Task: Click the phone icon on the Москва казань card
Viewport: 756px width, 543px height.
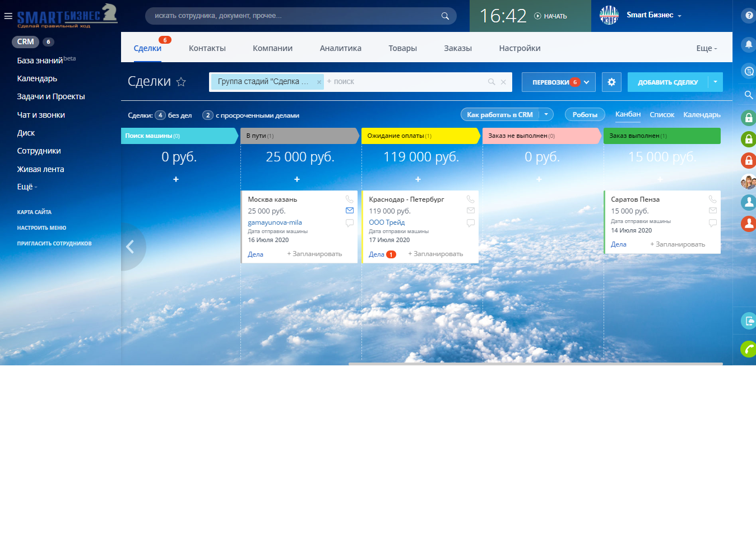Action: click(349, 199)
